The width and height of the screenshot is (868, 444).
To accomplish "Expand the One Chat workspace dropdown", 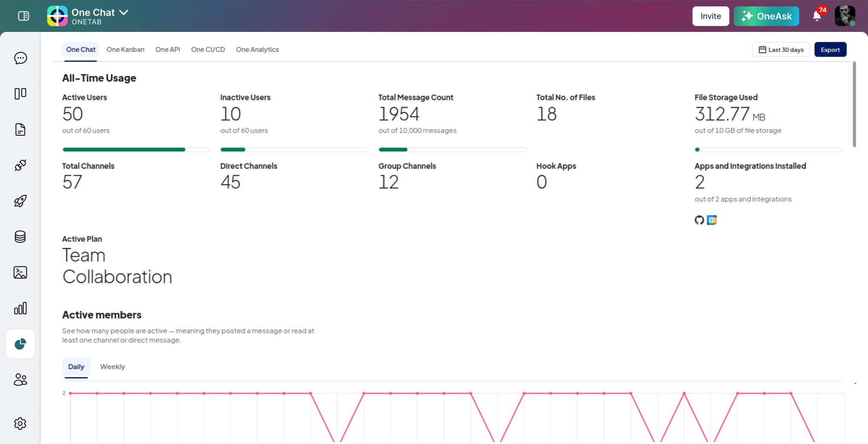I will tap(124, 12).
